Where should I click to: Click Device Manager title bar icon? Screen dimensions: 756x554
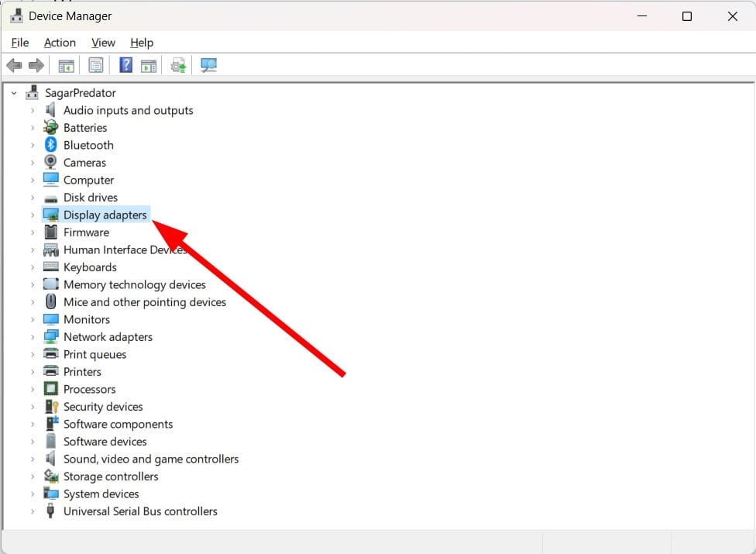pyautogui.click(x=16, y=15)
